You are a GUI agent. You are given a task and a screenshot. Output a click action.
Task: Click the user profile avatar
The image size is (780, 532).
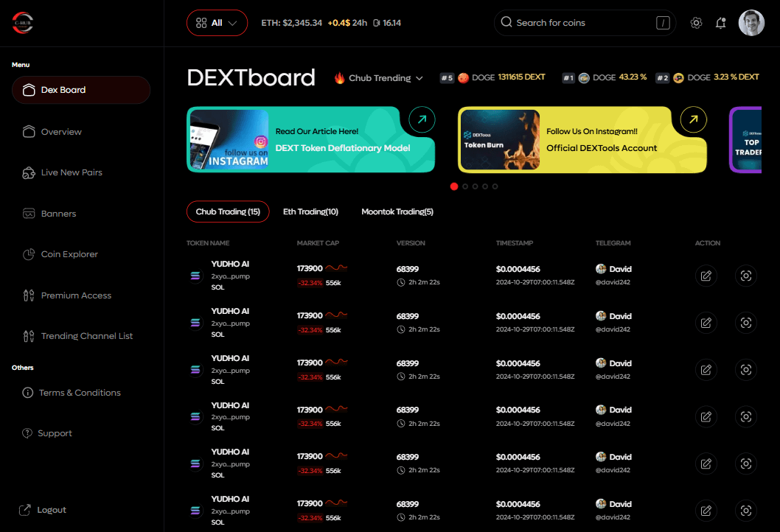pos(751,23)
